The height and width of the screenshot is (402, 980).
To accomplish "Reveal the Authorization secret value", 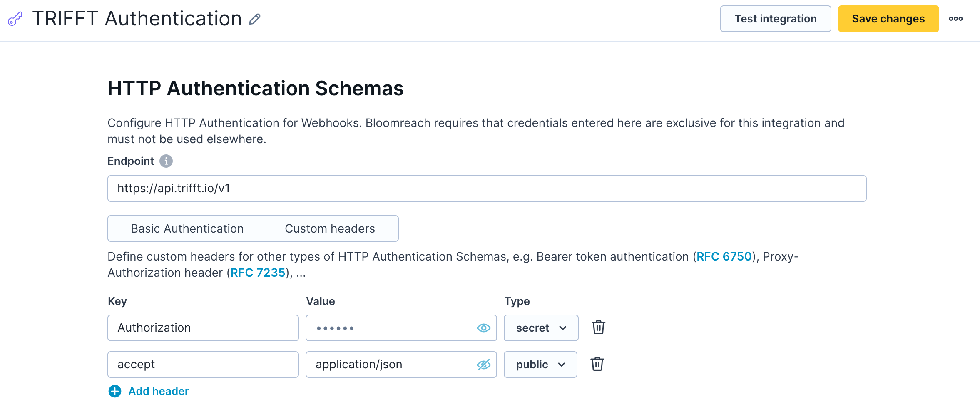I will 483,328.
